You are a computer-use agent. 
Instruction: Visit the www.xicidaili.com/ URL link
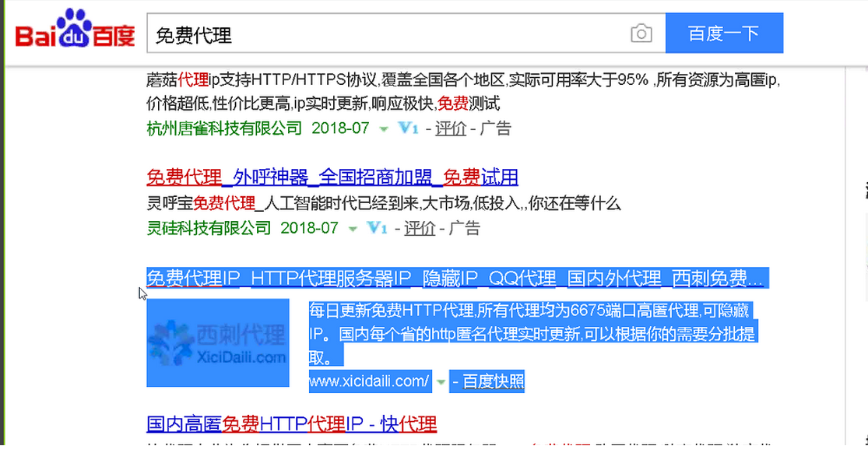tap(369, 381)
